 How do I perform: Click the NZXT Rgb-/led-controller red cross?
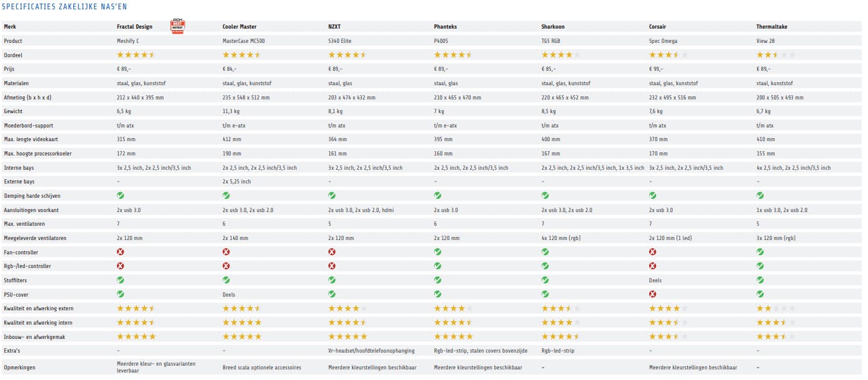click(x=332, y=266)
